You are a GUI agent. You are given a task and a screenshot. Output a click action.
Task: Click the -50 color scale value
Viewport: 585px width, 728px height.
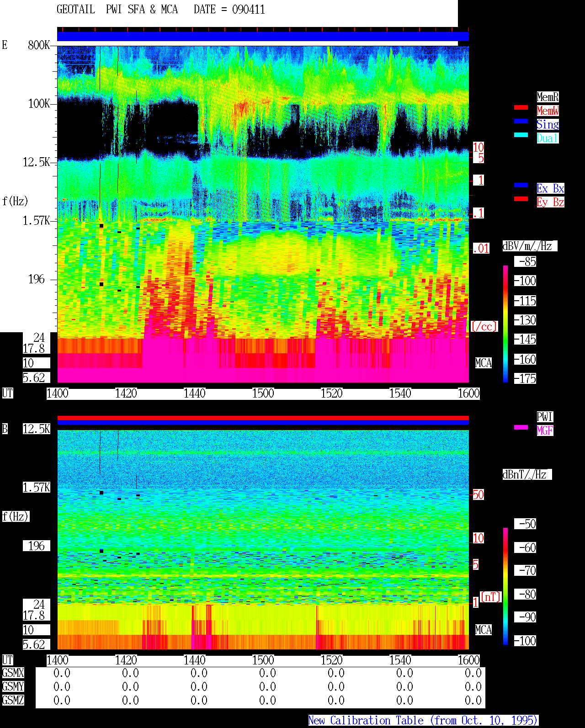click(526, 524)
